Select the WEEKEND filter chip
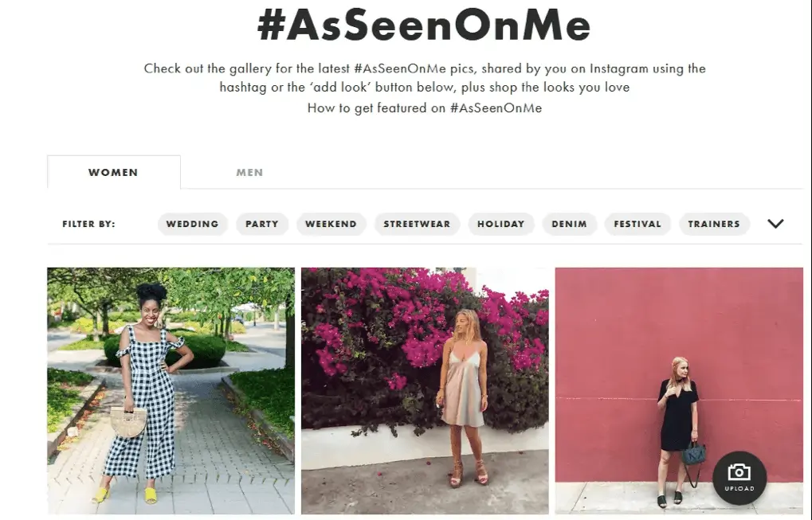 tap(331, 224)
